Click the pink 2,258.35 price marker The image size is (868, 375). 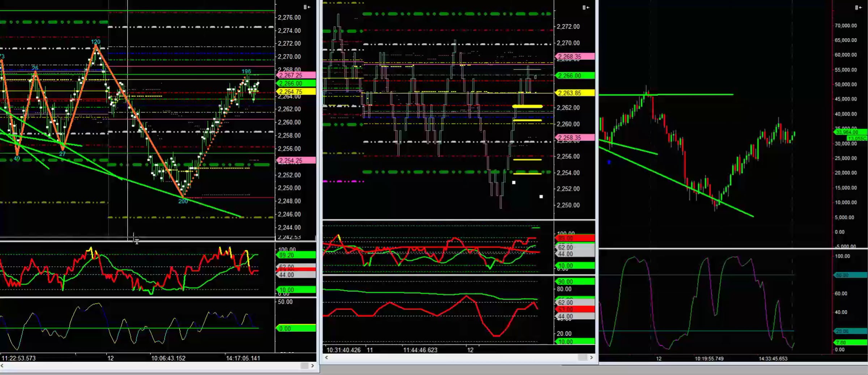pos(575,137)
